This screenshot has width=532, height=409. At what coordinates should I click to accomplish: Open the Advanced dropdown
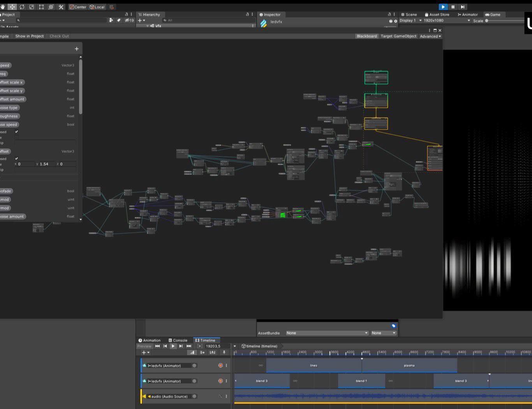(x=430, y=36)
